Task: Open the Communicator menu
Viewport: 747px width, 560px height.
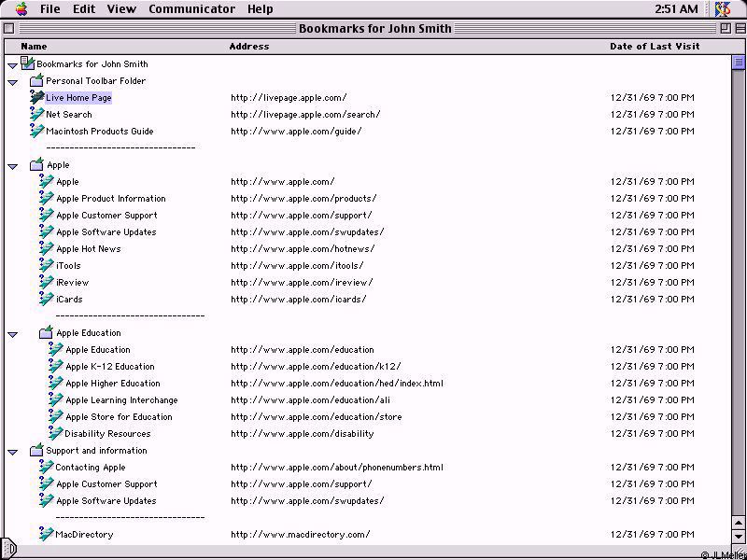Action: click(192, 9)
